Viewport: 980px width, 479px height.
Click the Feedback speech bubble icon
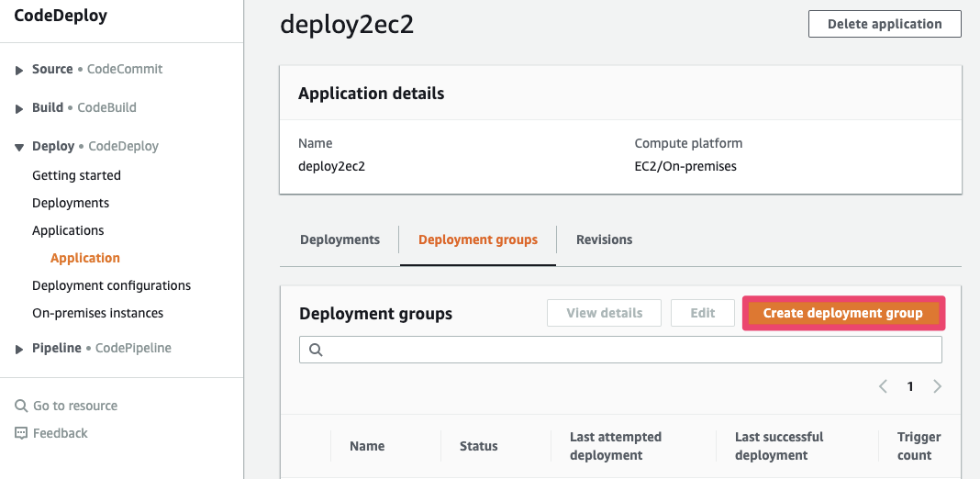(21, 433)
